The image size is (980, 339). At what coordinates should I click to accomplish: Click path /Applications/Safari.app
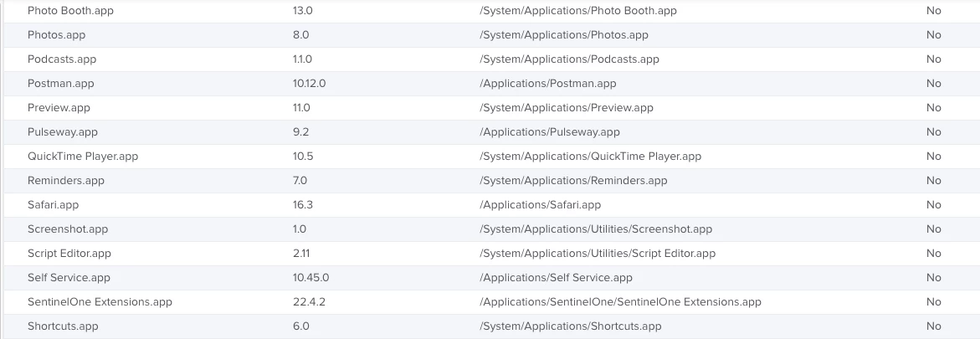(540, 205)
